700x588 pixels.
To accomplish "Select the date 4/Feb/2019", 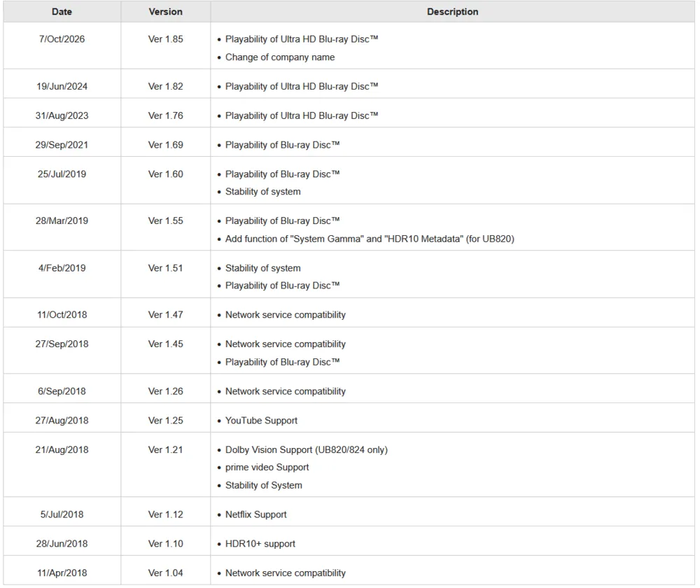I will 62,268.
